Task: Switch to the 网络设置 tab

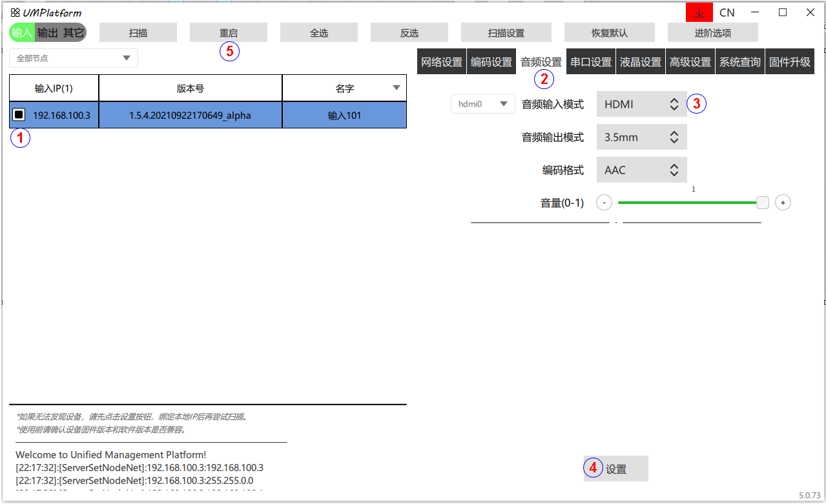Action: click(442, 62)
